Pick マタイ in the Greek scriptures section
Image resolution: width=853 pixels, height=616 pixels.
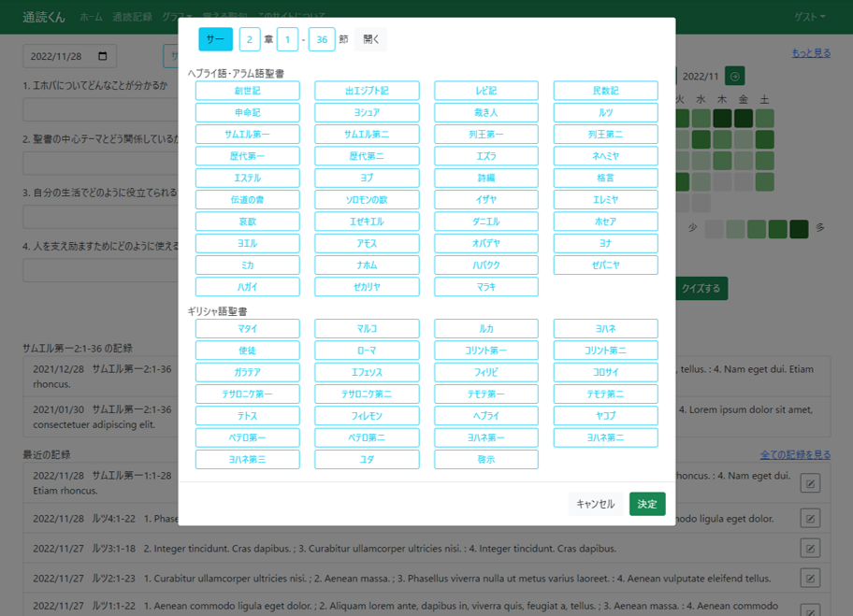coord(248,329)
